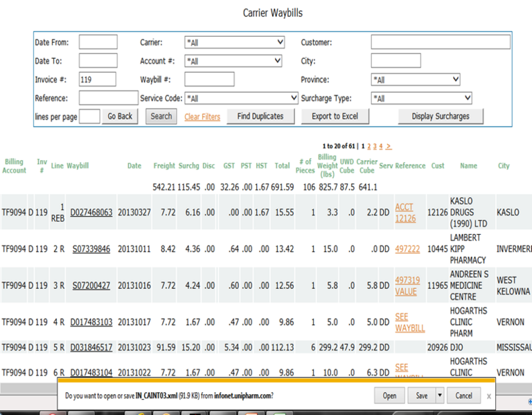
Task: Click the Find Duplicates button
Action: 260,116
